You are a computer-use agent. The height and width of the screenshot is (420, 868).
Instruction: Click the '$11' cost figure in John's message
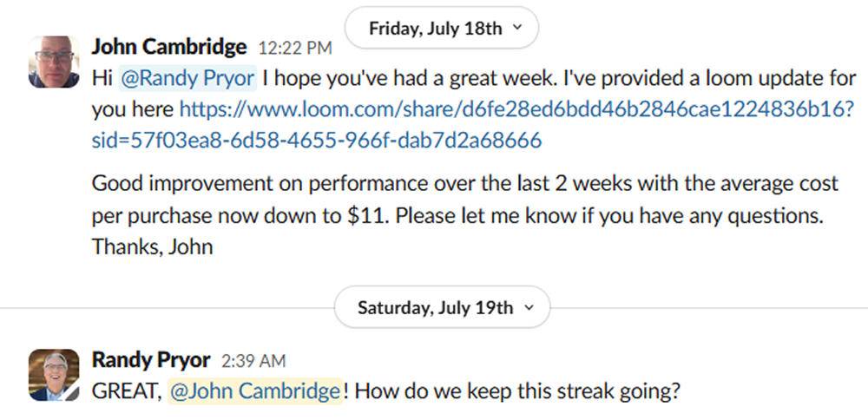366,214
